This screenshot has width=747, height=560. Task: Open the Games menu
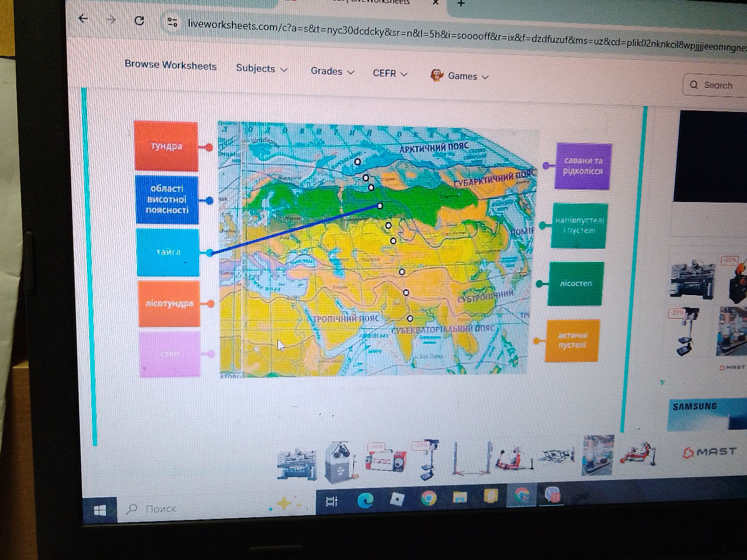coord(460,76)
